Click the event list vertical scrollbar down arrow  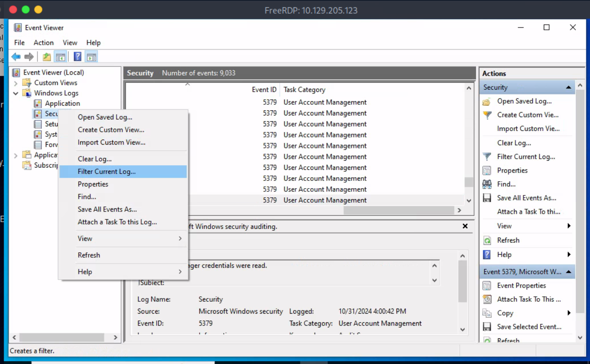tap(469, 201)
